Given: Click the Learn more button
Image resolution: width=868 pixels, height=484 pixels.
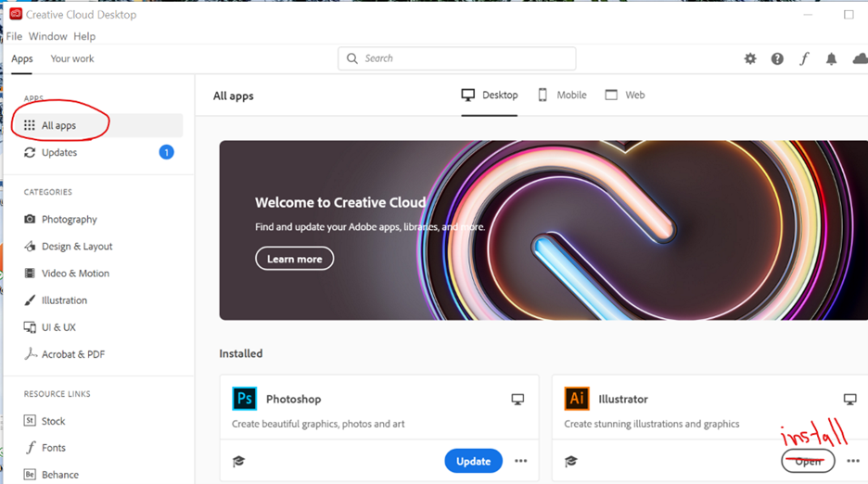Looking at the screenshot, I should [x=295, y=259].
